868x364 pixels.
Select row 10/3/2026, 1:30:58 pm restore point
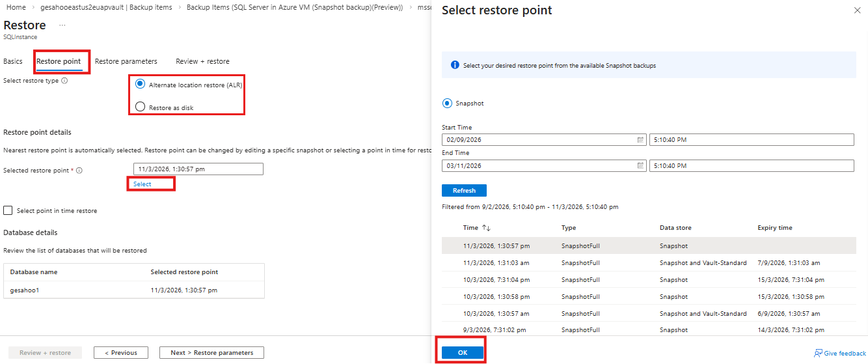[x=649, y=297]
